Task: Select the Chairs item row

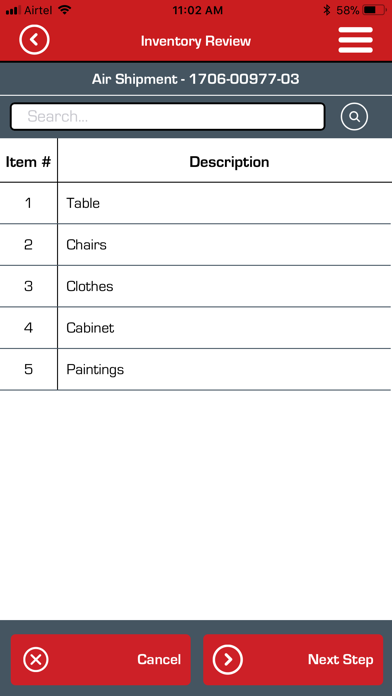Action: tap(196, 245)
